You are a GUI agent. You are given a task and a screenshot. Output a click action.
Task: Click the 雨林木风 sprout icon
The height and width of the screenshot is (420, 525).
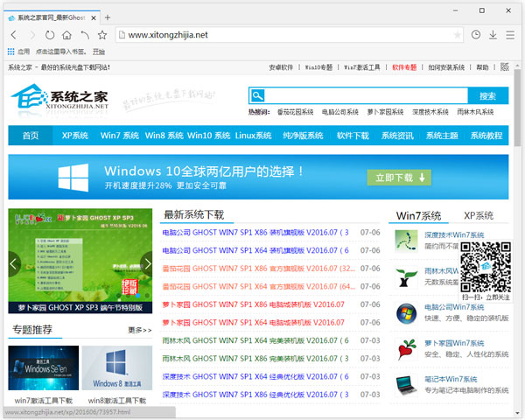pyautogui.click(x=406, y=277)
